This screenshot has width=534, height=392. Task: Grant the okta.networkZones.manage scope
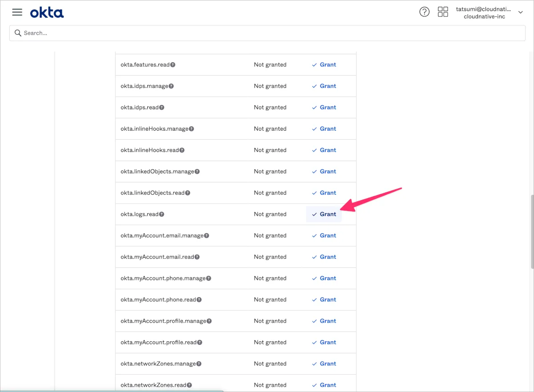(x=324, y=363)
